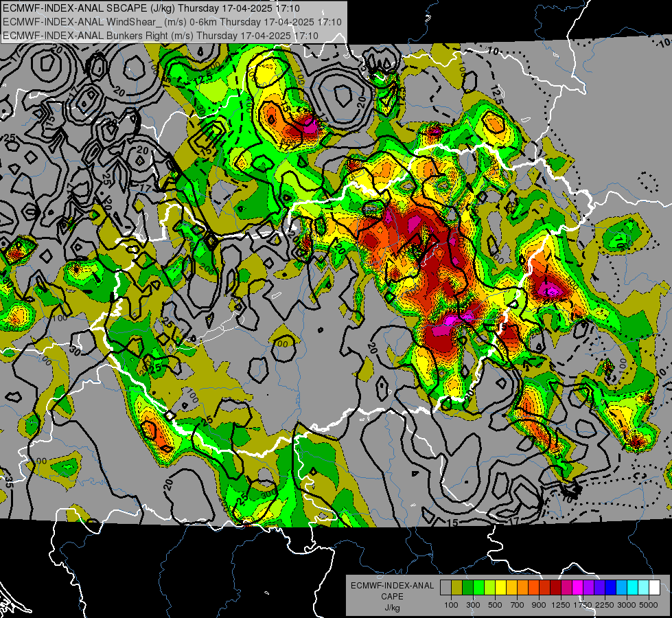This screenshot has width=672, height=618.
Task: Click the legend tick value 1250
Action: 561,605
